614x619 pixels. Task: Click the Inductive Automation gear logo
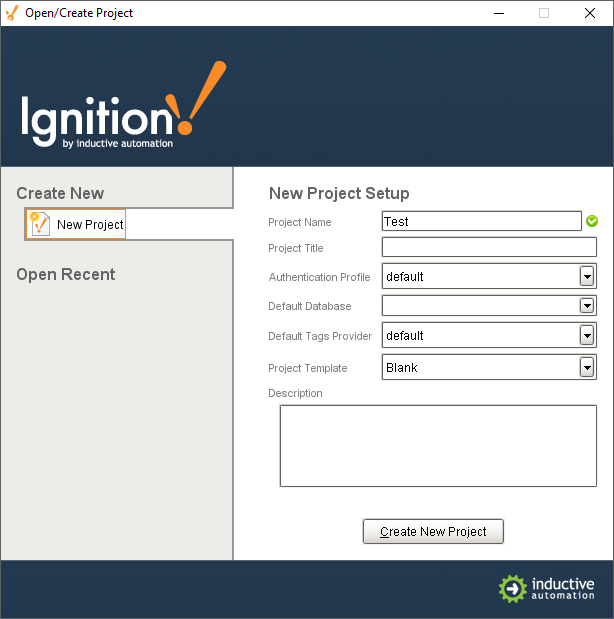click(x=513, y=589)
